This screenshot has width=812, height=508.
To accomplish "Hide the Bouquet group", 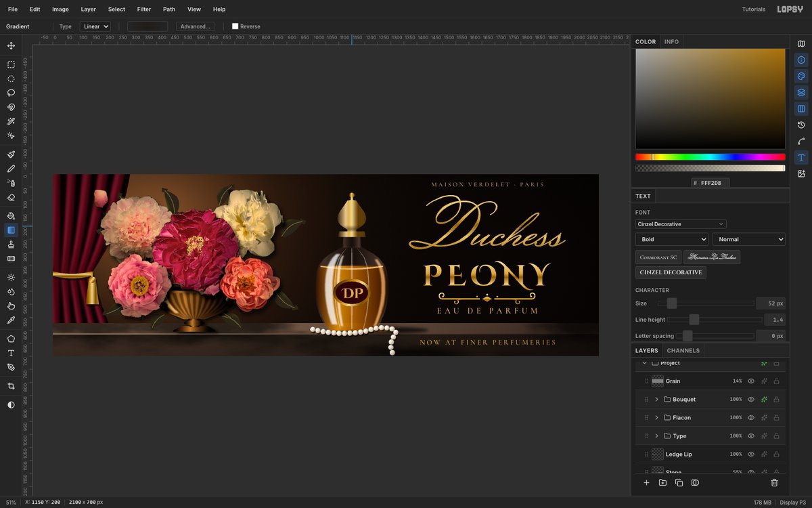I will coord(751,400).
